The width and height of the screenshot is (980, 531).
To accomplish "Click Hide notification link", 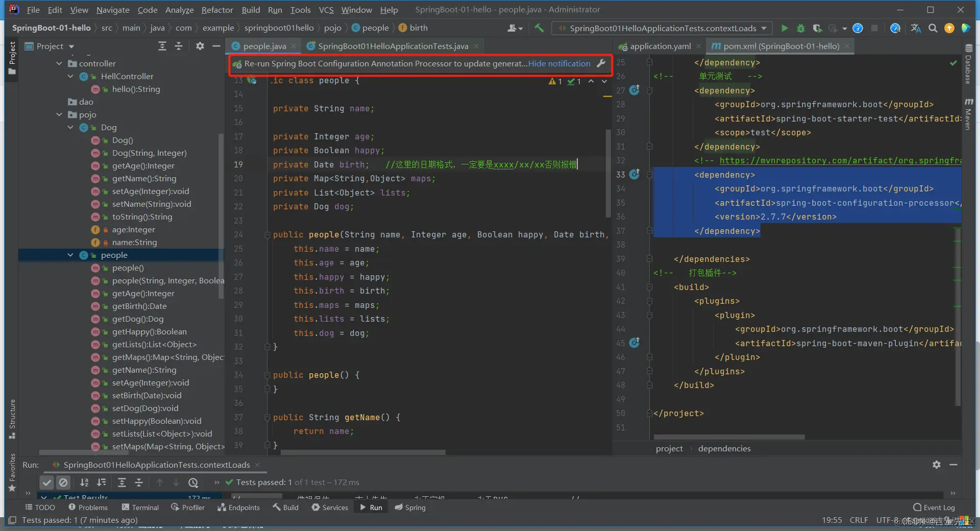I will tap(559, 64).
